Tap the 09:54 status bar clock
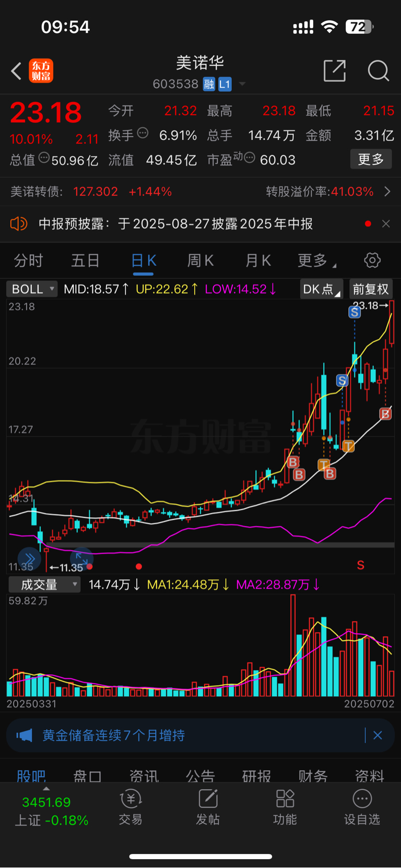 click(65, 27)
